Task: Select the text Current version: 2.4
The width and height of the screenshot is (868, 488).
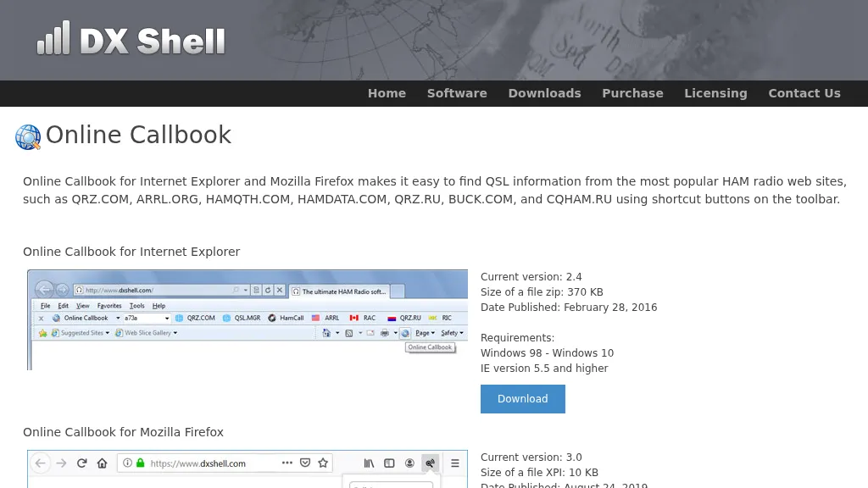Action: tap(531, 277)
